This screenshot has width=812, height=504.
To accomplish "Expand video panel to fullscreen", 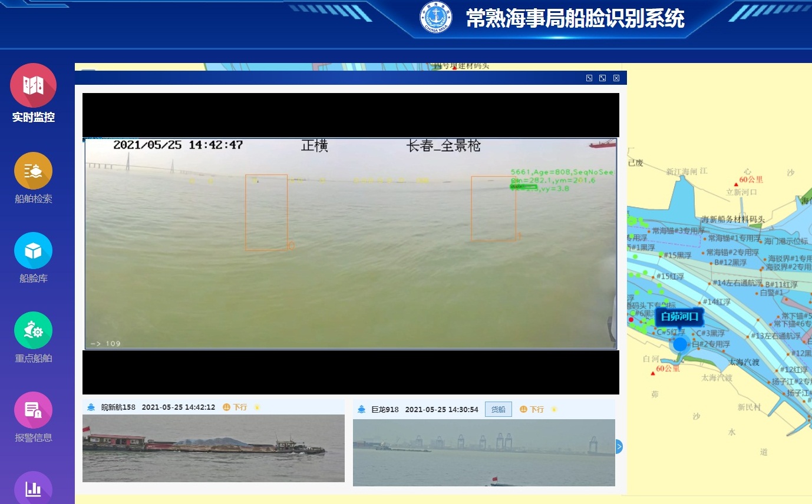I will pos(602,78).
